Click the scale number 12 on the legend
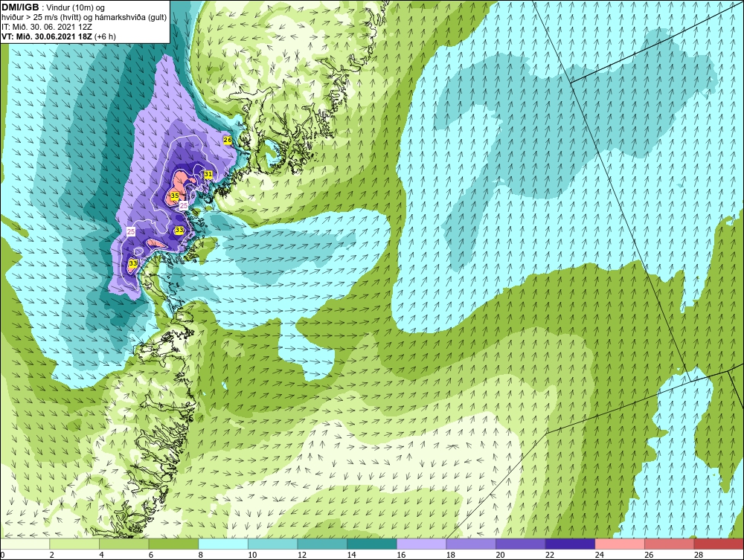 coord(302,555)
